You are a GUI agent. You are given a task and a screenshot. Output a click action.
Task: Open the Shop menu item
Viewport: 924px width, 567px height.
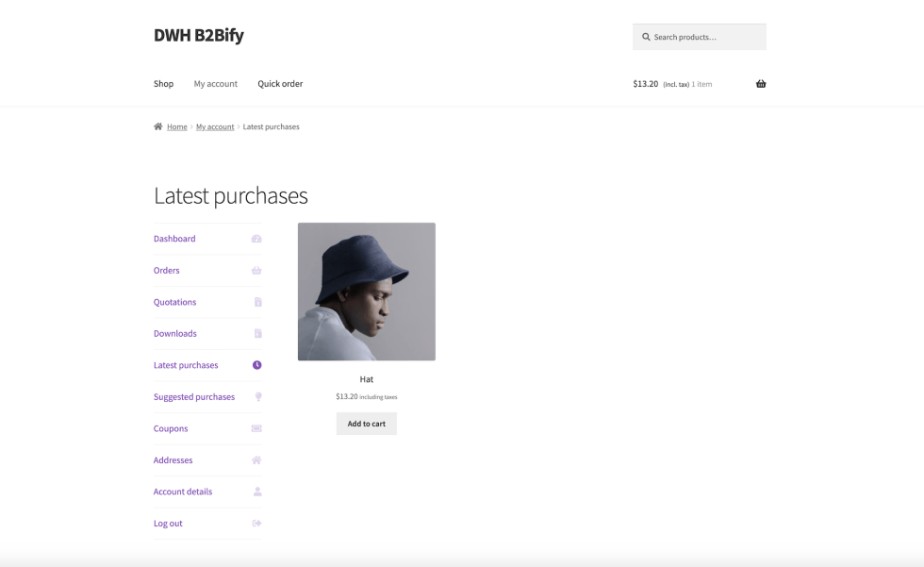[163, 84]
